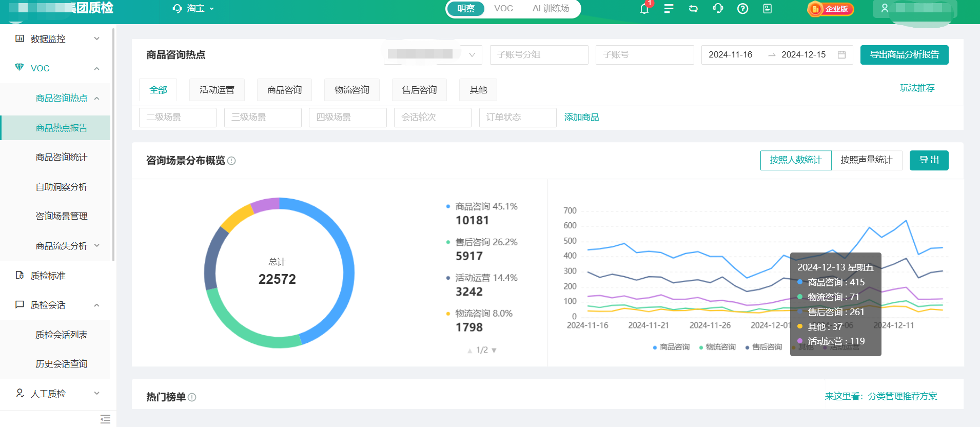Click the 数据监控 chart icon

tap(19, 38)
